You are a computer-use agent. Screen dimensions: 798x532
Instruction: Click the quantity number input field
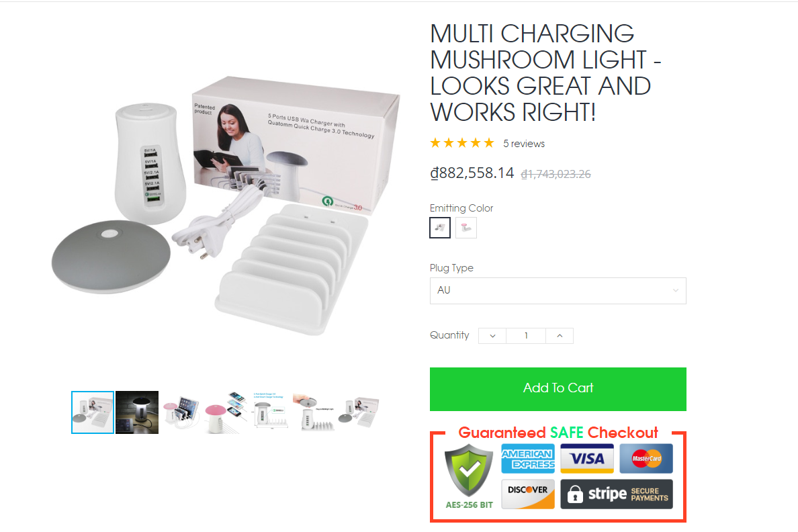(x=526, y=336)
